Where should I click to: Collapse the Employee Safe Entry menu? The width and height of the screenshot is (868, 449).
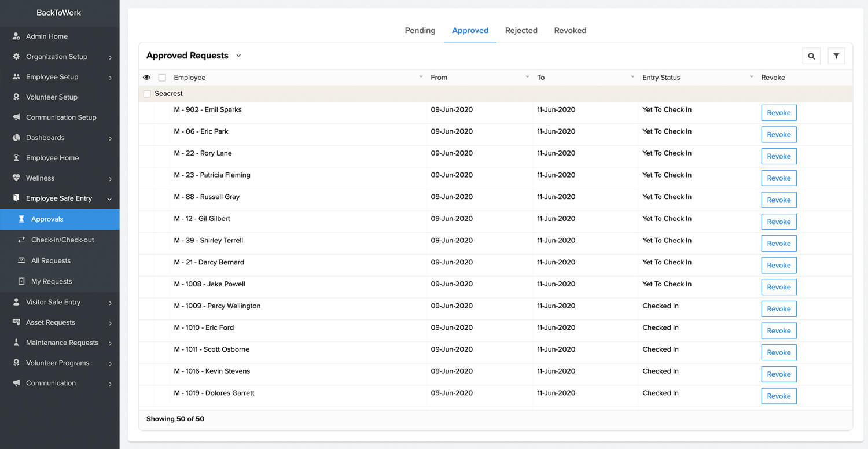[x=110, y=199]
